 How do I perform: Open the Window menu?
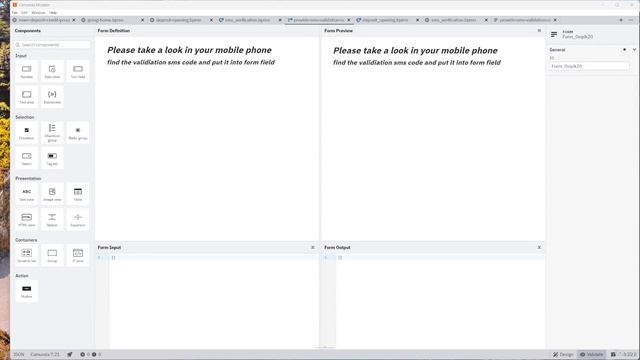(38, 13)
